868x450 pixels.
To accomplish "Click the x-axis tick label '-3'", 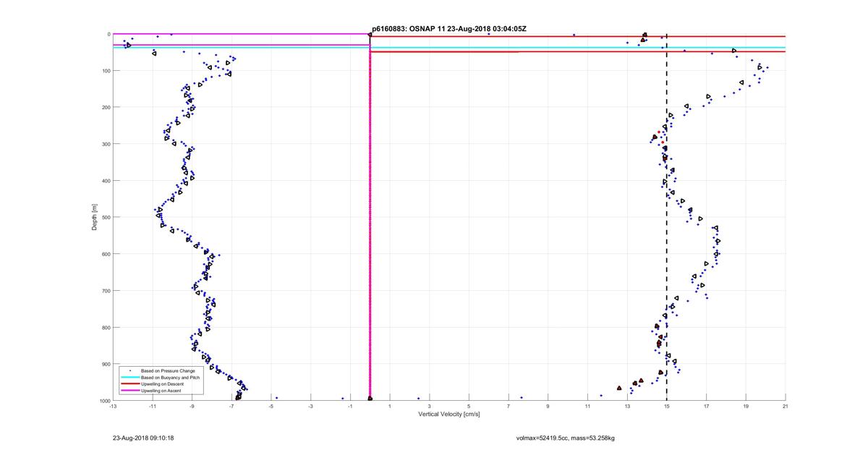I will (310, 406).
